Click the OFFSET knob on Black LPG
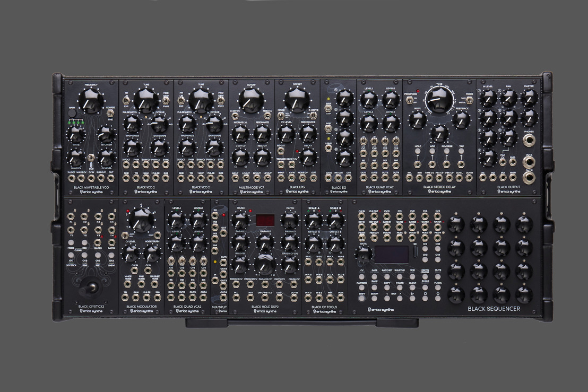The width and height of the screenshot is (588, 392). (x=297, y=100)
